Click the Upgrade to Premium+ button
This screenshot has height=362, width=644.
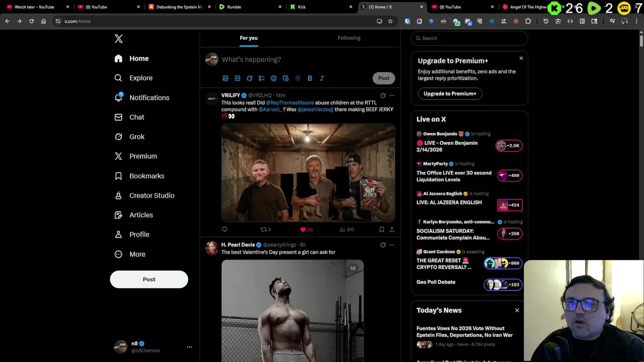[450, 94]
